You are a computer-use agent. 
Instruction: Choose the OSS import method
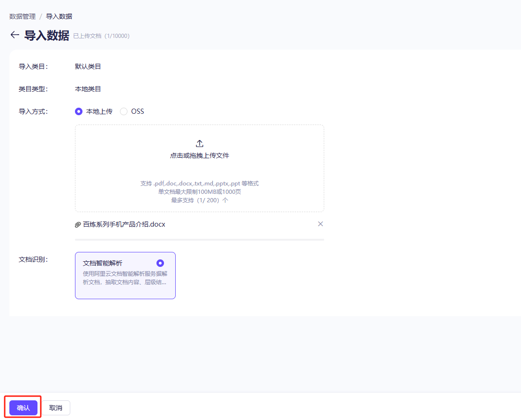pos(124,111)
